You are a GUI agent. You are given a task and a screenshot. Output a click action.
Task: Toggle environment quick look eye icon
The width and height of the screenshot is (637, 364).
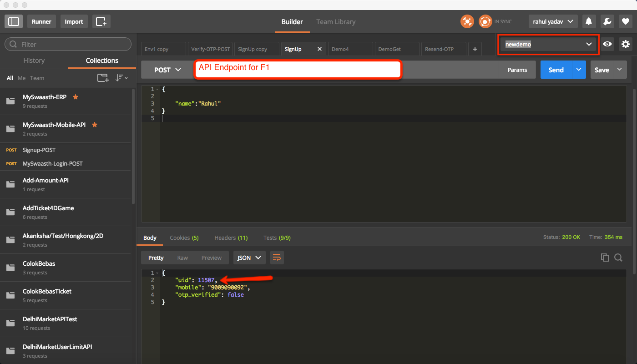tap(607, 44)
